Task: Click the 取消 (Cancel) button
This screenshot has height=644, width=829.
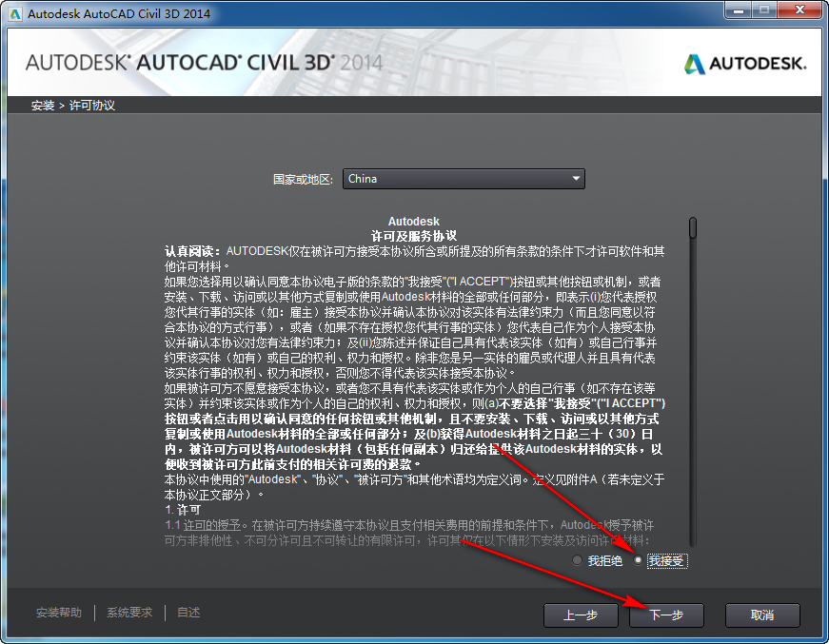Action: tap(762, 615)
